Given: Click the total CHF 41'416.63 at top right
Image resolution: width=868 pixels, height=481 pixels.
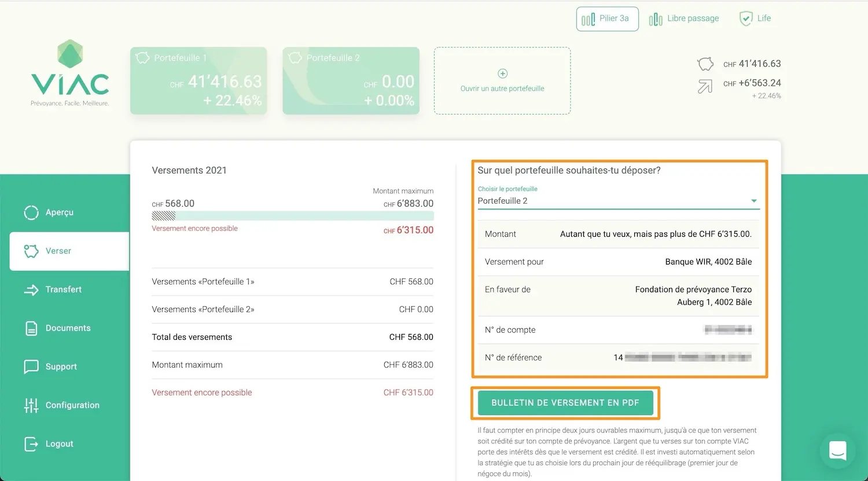Looking at the screenshot, I should [752, 64].
